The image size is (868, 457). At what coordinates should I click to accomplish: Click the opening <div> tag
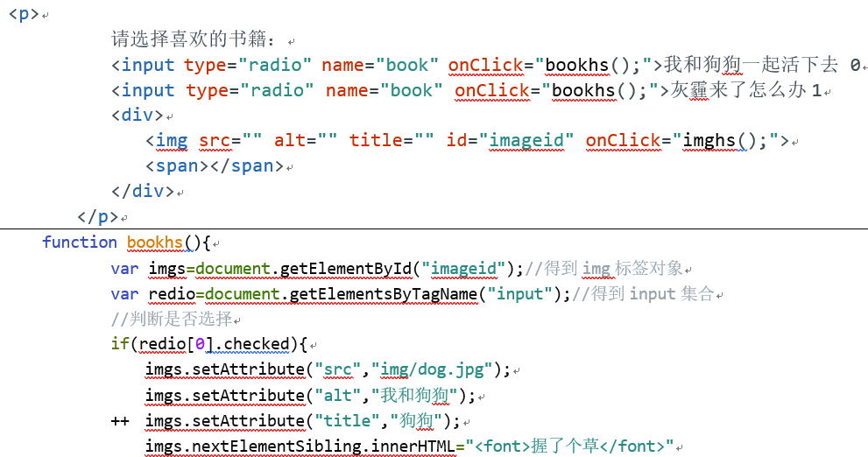tap(138, 115)
